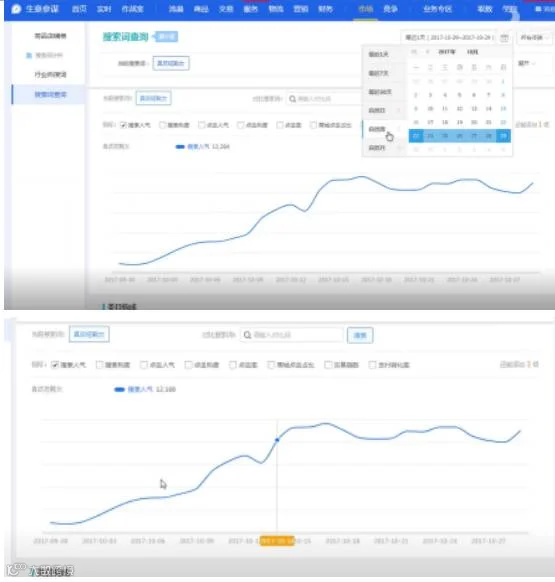Viewport: 555px width, 582px height.
Task: Toggle 搜索人气 checkbox in lower panel
Action: coord(55,365)
